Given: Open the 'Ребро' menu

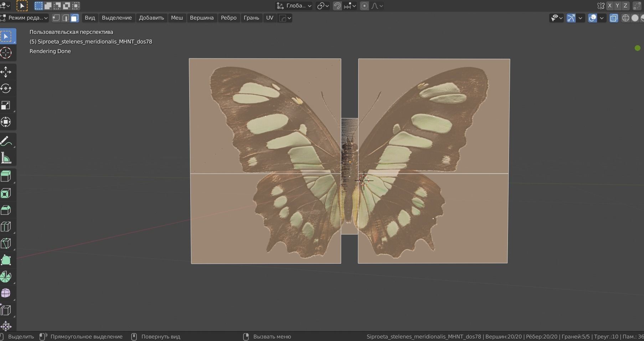Looking at the screenshot, I should point(229,18).
